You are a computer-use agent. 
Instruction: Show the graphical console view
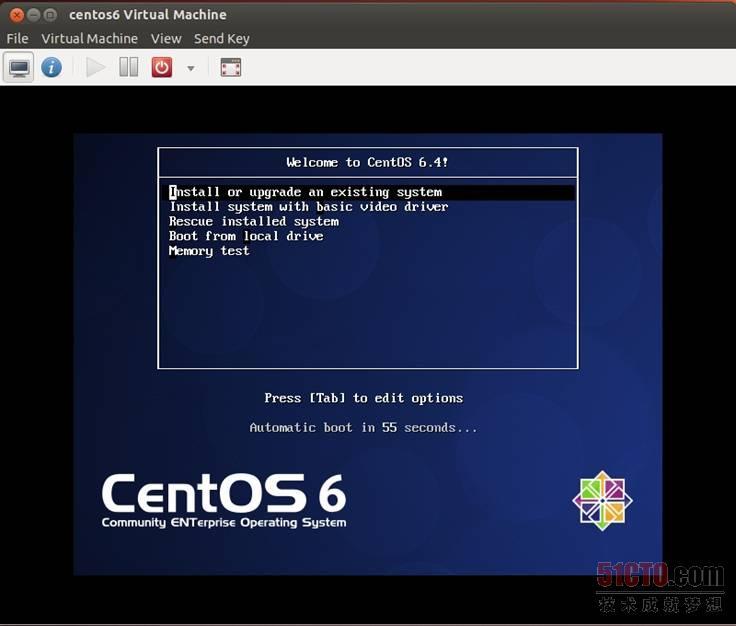(19, 68)
